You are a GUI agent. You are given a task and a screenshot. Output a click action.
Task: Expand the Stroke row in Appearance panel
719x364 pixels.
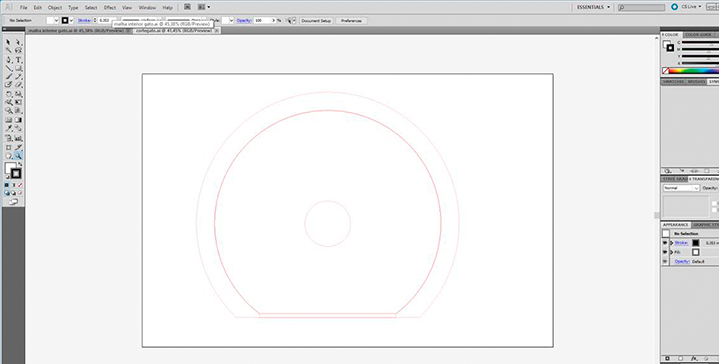click(672, 243)
